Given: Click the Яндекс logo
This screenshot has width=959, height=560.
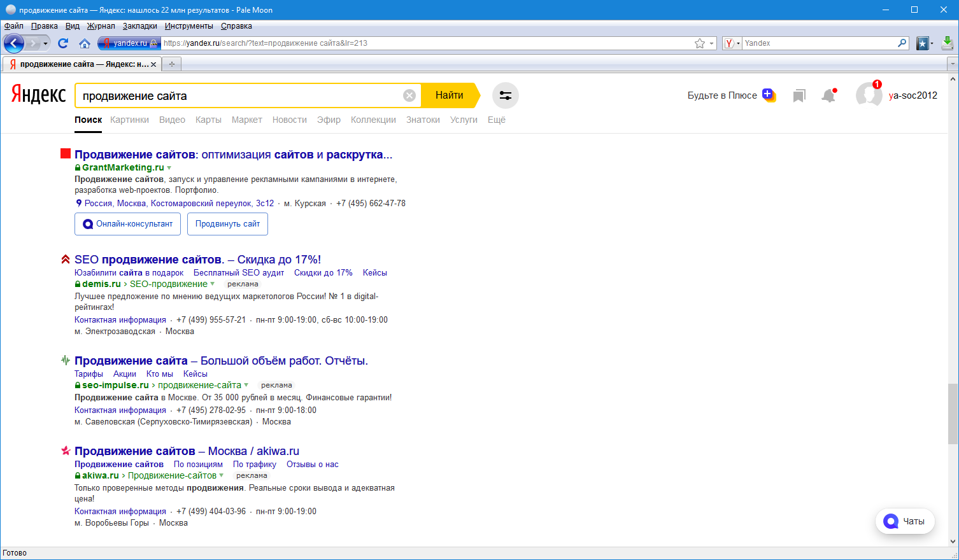Looking at the screenshot, I should [x=38, y=95].
